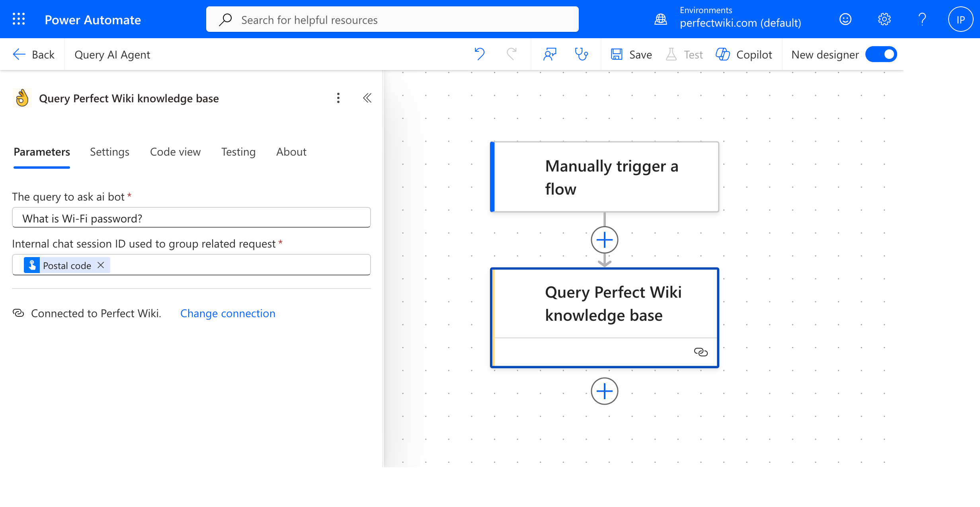
Task: Click the connection icon on Query Perfect Wiki node
Action: tap(701, 352)
